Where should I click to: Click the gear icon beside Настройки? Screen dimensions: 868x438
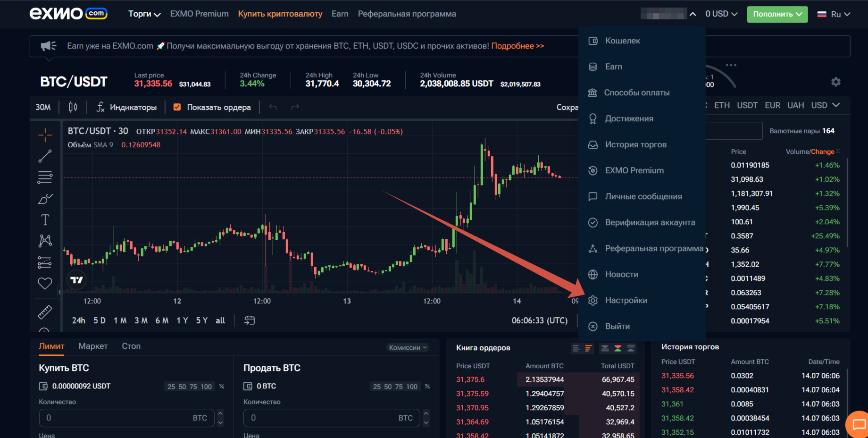click(x=593, y=300)
